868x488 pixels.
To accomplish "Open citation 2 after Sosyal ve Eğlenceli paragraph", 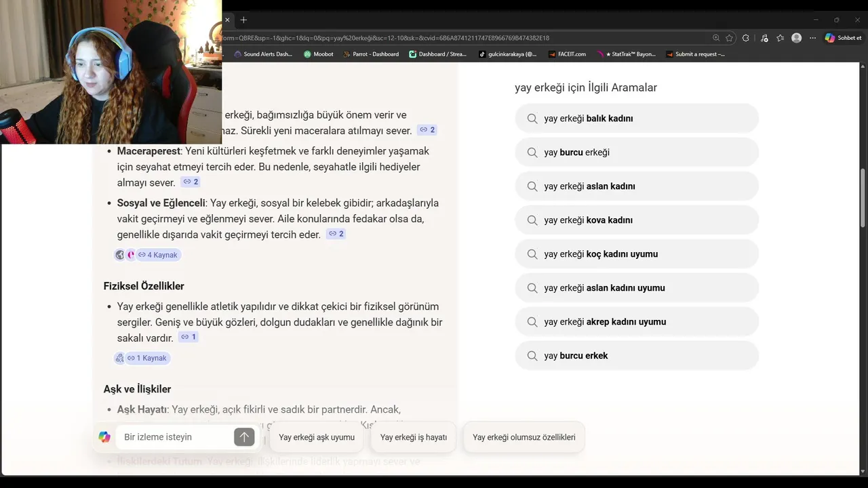I will pos(336,234).
